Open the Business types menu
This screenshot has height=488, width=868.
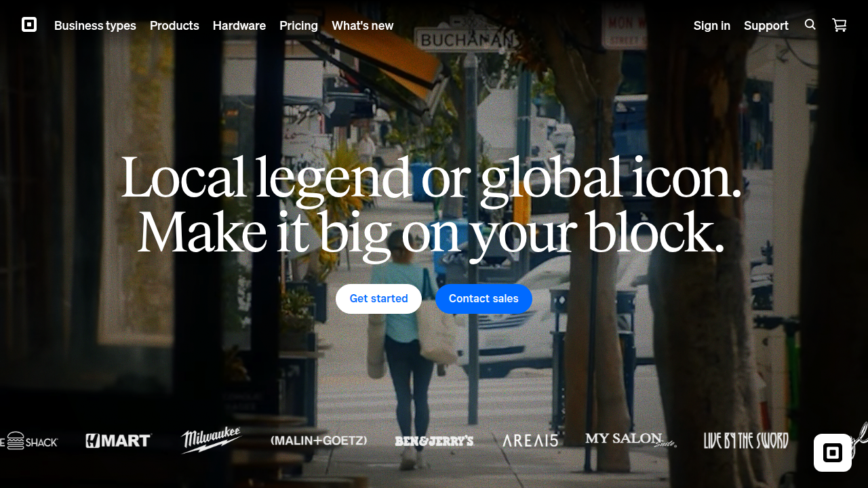[95, 26]
